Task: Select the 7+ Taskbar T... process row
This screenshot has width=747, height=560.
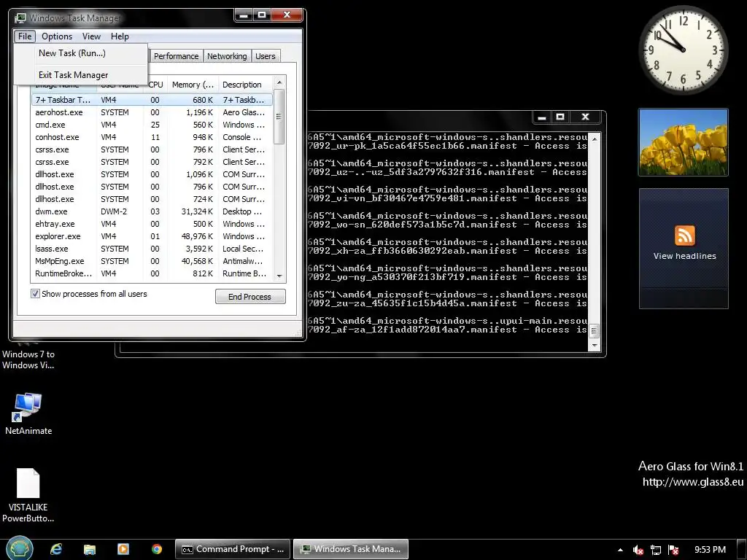Action: tap(152, 100)
